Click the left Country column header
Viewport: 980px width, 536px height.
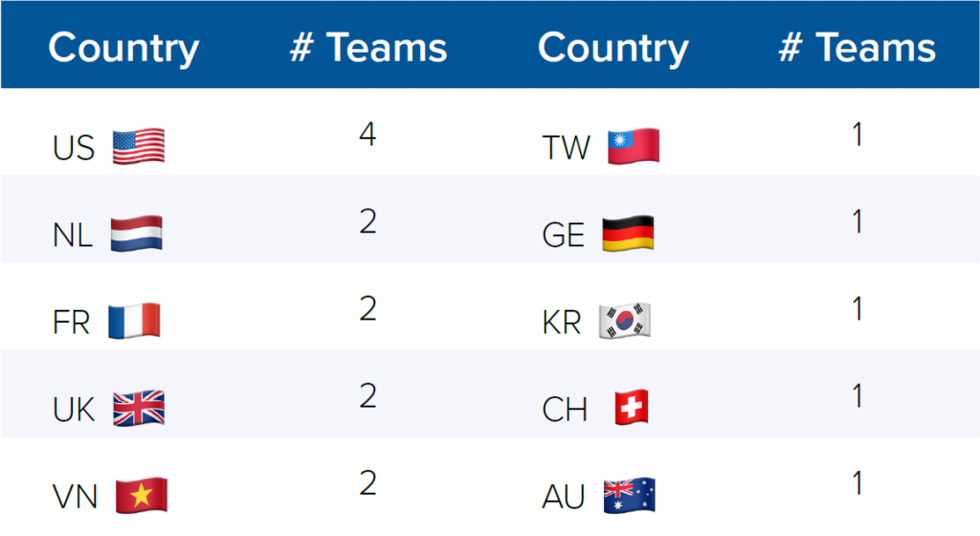(123, 48)
